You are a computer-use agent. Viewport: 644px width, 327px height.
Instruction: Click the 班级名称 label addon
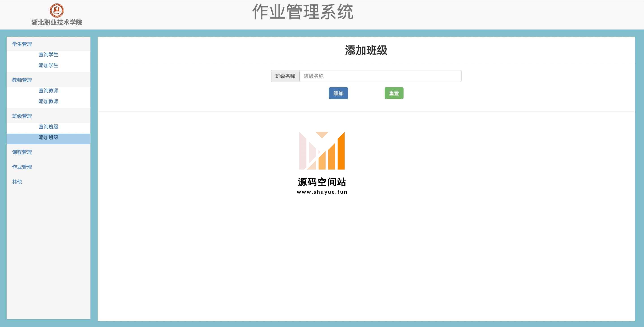tap(285, 76)
